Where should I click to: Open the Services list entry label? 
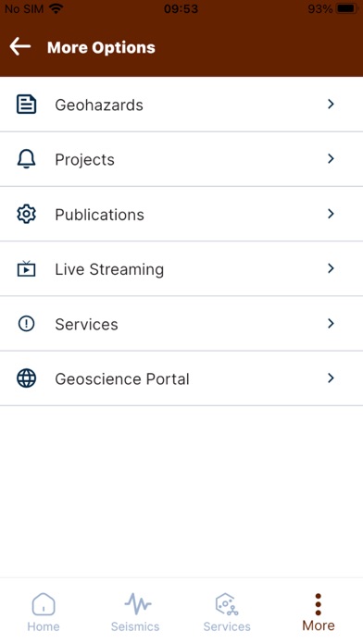pos(86,324)
